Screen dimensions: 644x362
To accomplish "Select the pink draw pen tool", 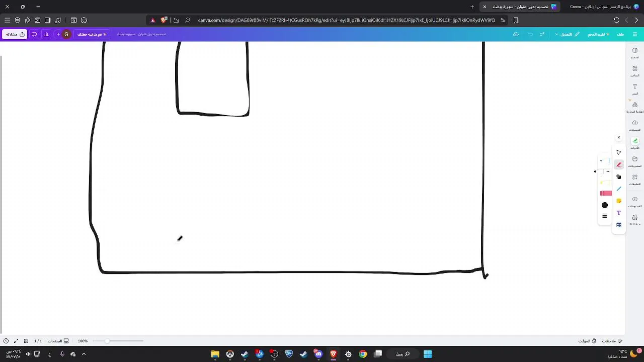I will [619, 164].
